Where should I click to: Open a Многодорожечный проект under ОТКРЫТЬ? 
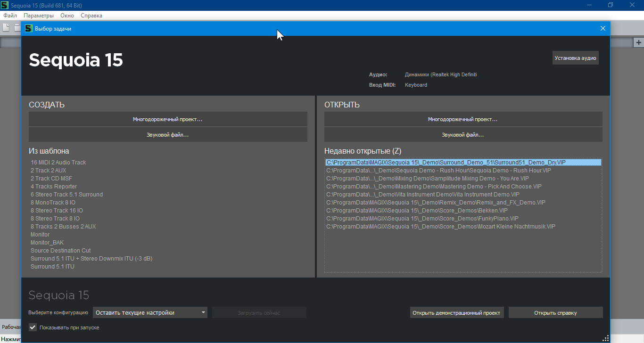coord(463,119)
